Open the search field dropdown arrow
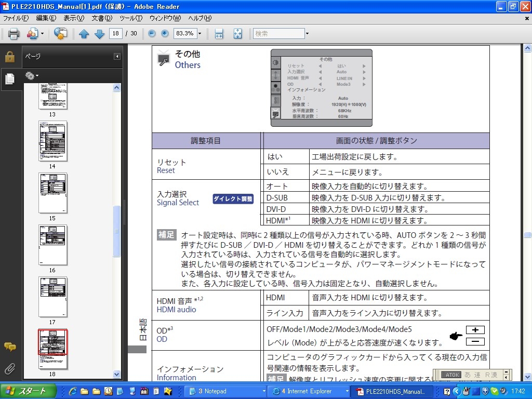The image size is (532, 399). point(307,33)
